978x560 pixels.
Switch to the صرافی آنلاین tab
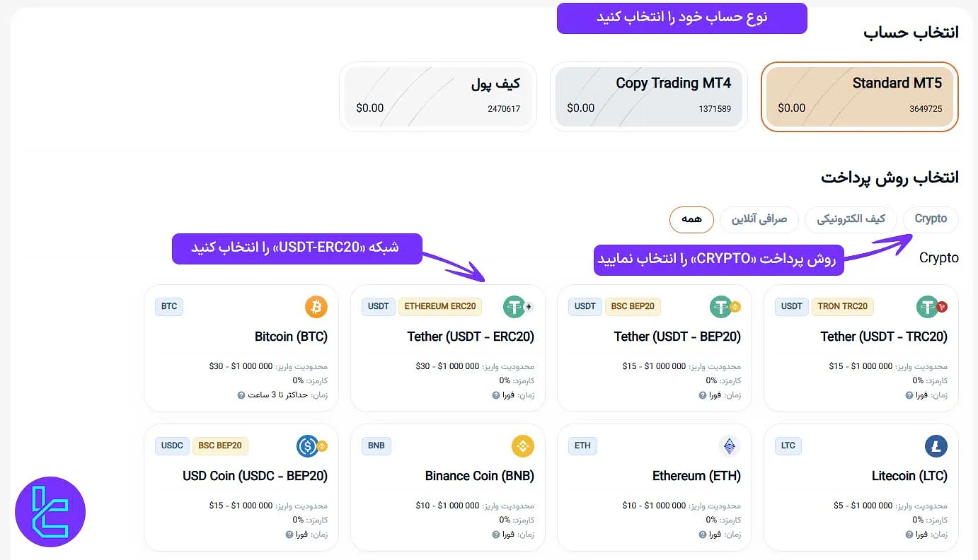click(759, 219)
